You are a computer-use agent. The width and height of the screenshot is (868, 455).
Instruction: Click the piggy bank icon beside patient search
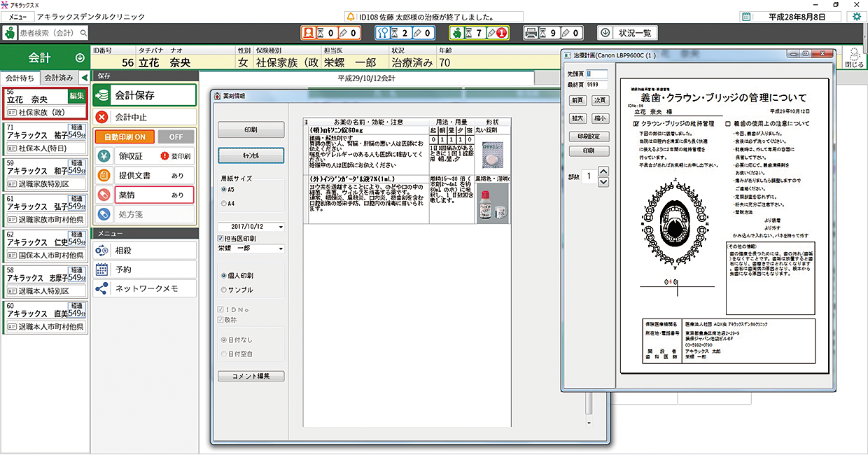[x=10, y=33]
